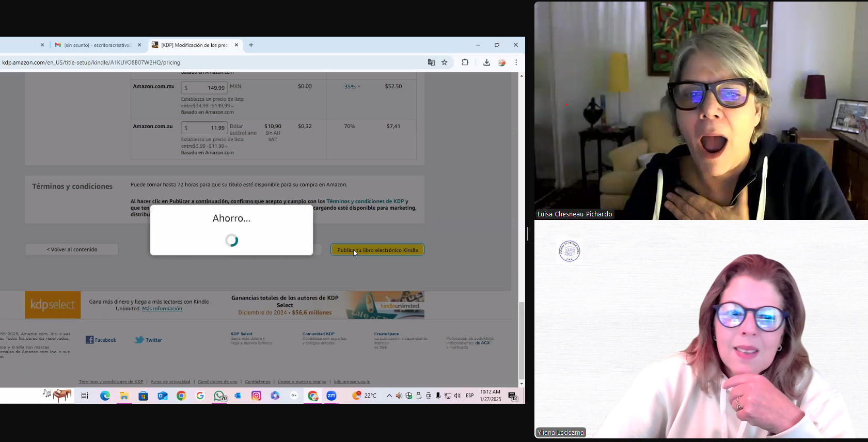Open a new browser tab

[251, 45]
